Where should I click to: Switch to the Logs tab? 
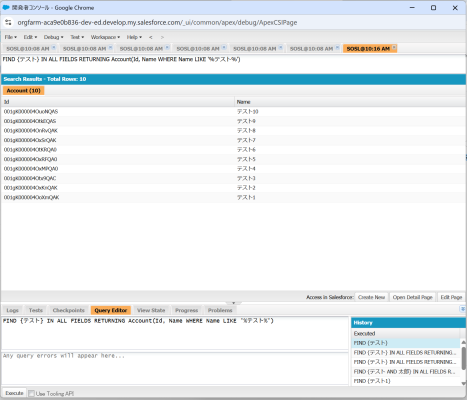pos(12,310)
